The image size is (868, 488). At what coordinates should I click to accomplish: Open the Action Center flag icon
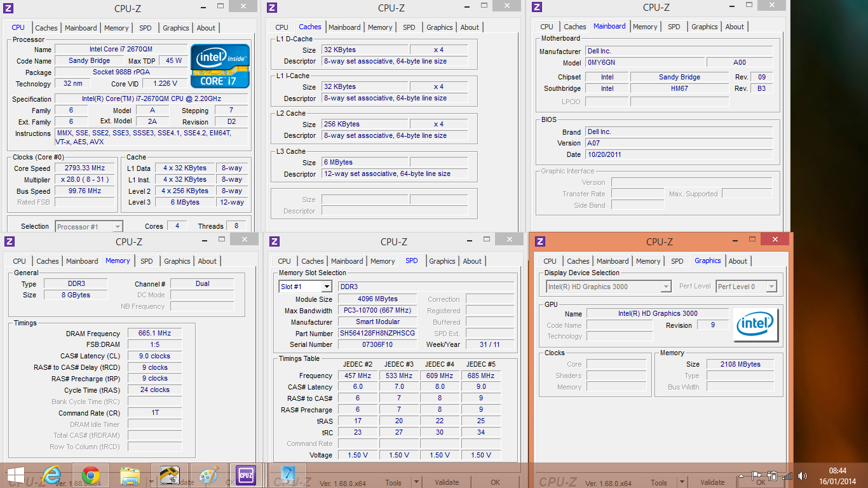pos(757,475)
